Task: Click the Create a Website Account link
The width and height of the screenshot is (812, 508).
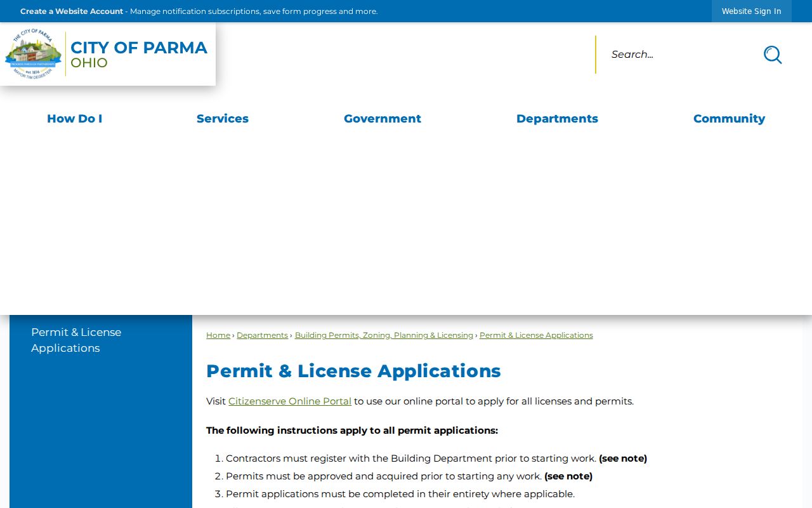Action: coord(72,11)
